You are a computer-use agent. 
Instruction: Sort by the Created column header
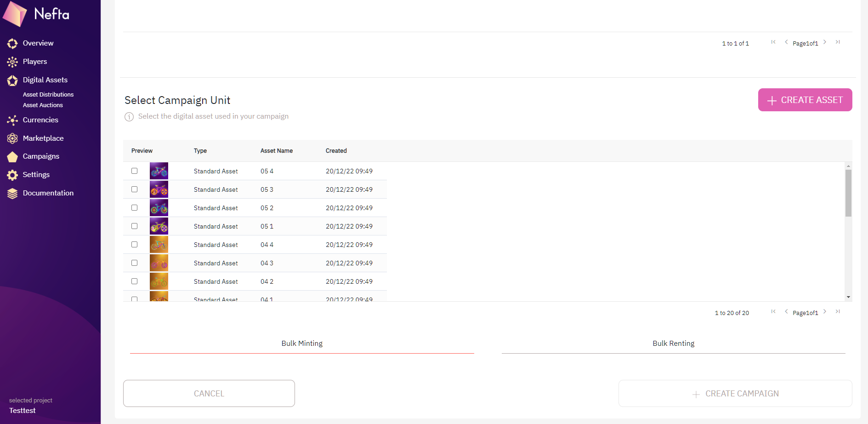(x=336, y=151)
